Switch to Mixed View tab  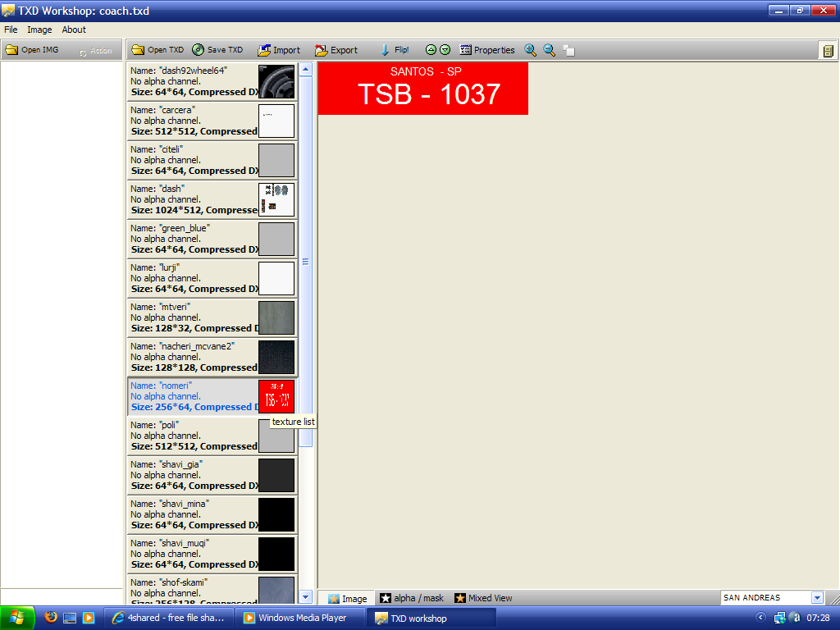coord(483,598)
